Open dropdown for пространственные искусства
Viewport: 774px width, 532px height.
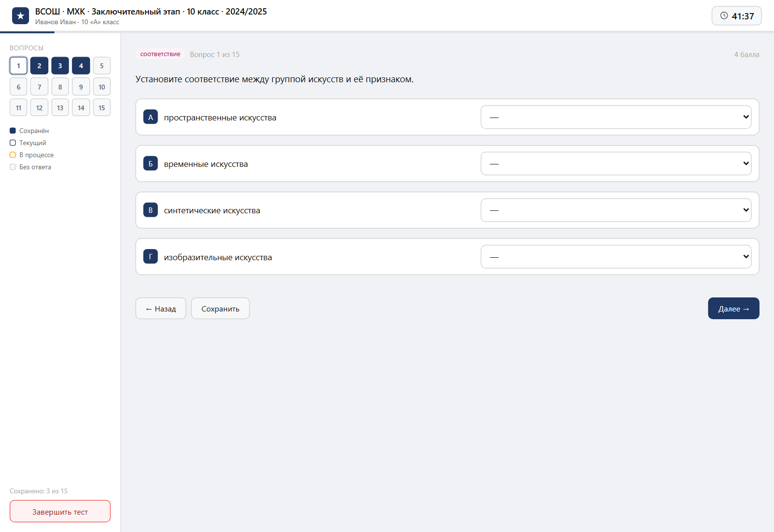[616, 117]
